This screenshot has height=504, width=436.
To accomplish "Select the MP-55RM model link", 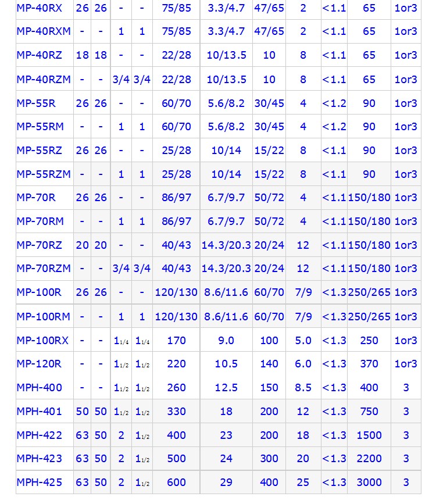I will point(41,126).
